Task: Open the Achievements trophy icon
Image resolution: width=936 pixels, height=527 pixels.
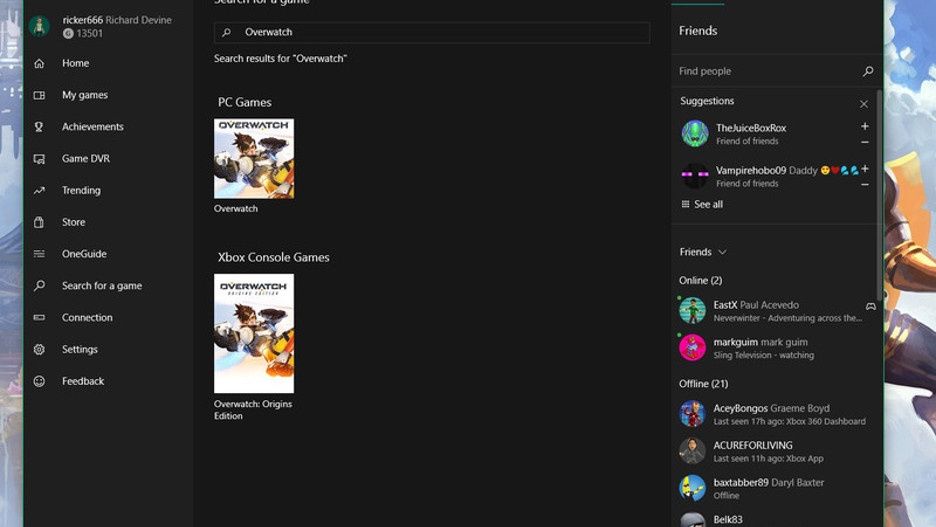Action: pos(39,127)
